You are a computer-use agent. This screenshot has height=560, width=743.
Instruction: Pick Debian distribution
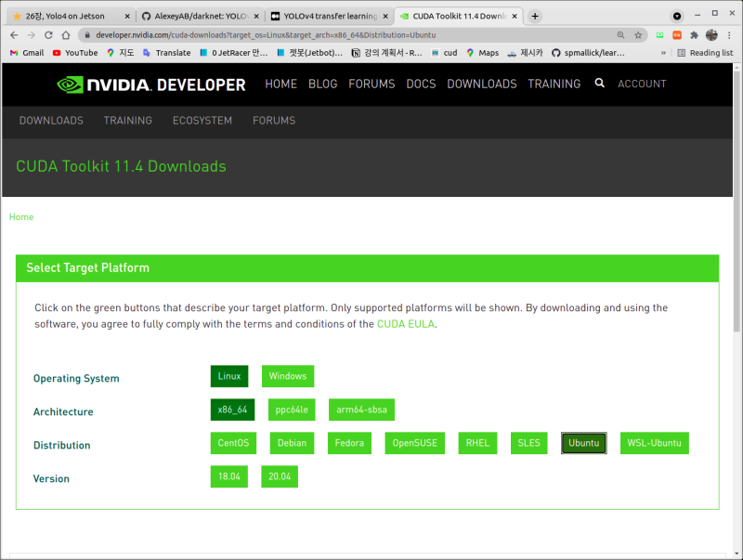(292, 443)
